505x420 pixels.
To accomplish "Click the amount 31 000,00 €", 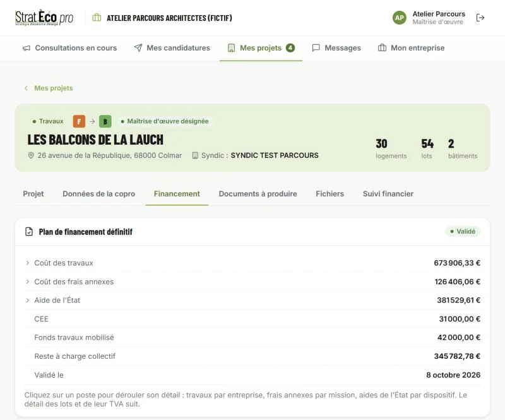I will pos(460,319).
